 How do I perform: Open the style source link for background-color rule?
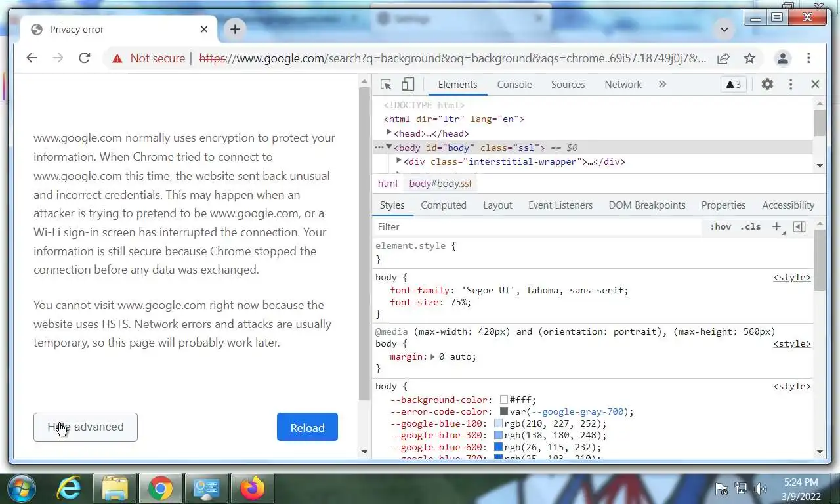(x=792, y=386)
